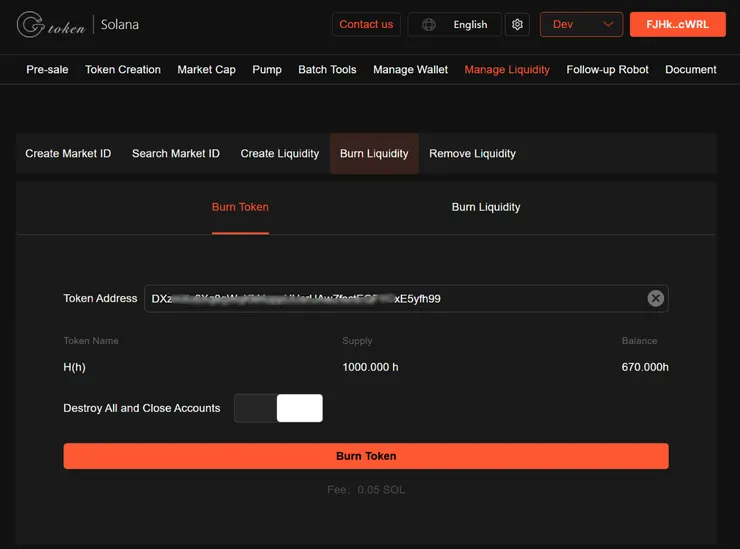Open the Batch Tools menu
The image size is (740, 549).
[327, 70]
